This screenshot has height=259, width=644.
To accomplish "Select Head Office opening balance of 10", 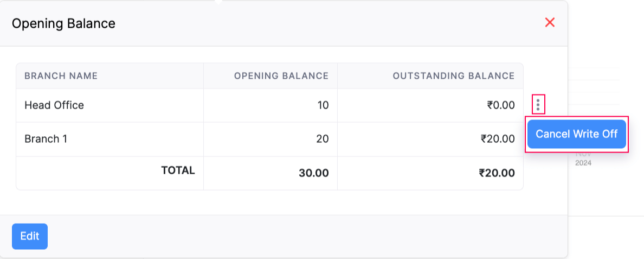I will 323,105.
